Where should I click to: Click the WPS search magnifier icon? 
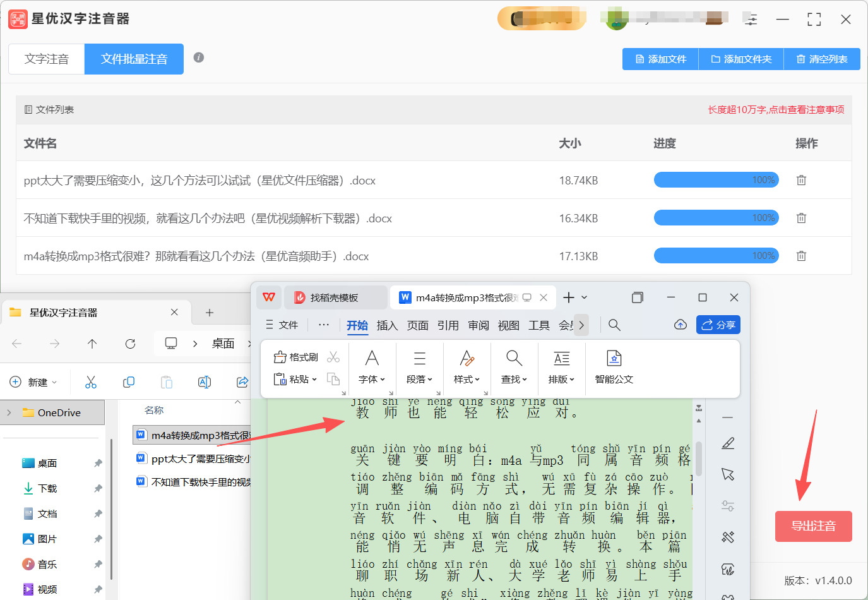tap(614, 325)
